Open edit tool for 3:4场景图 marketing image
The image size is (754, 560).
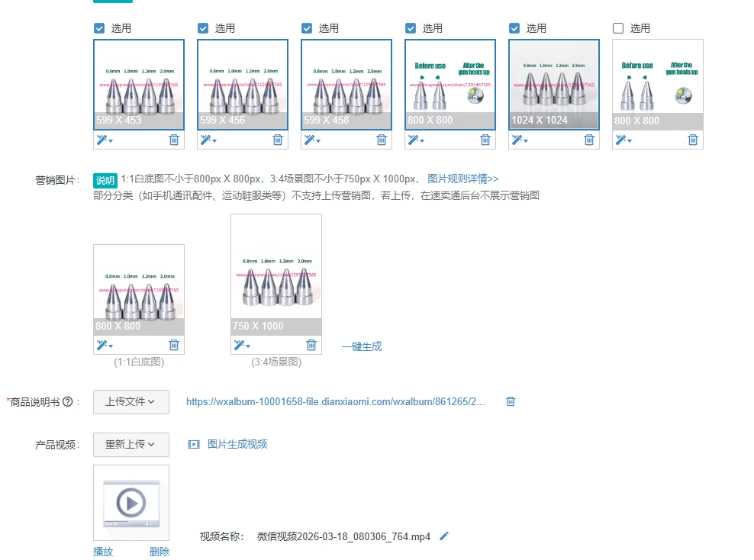pyautogui.click(x=242, y=345)
